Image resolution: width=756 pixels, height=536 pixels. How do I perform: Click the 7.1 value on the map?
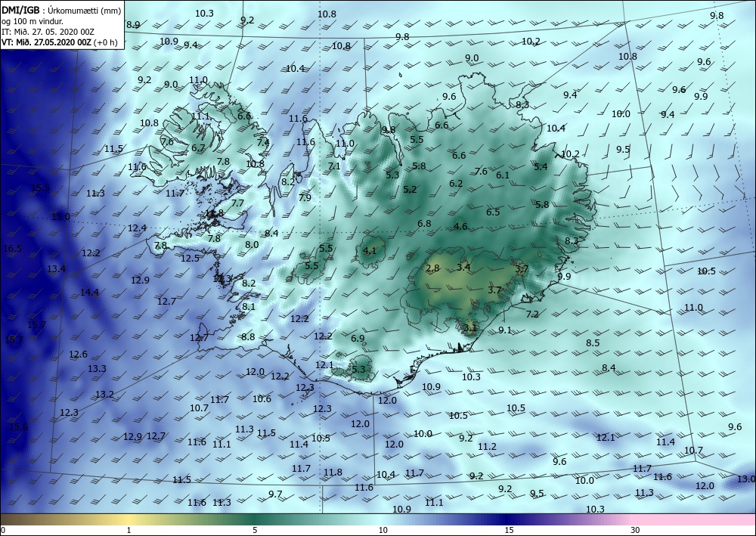click(334, 166)
